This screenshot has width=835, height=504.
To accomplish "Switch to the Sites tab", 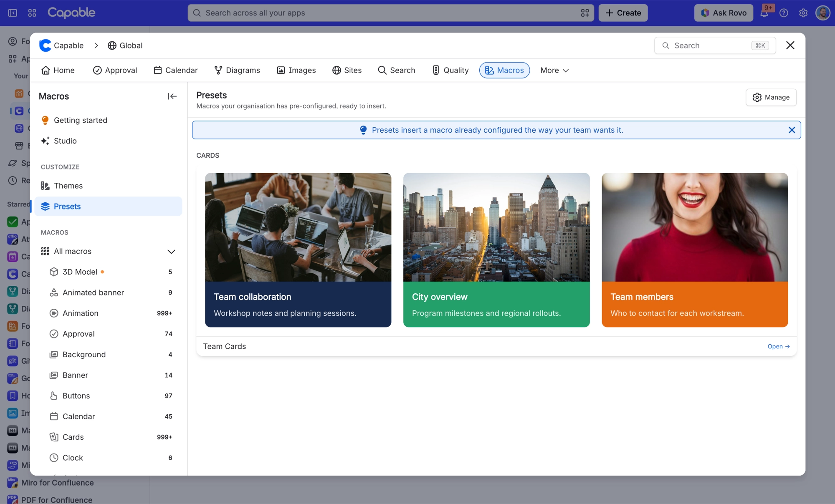I will point(347,71).
